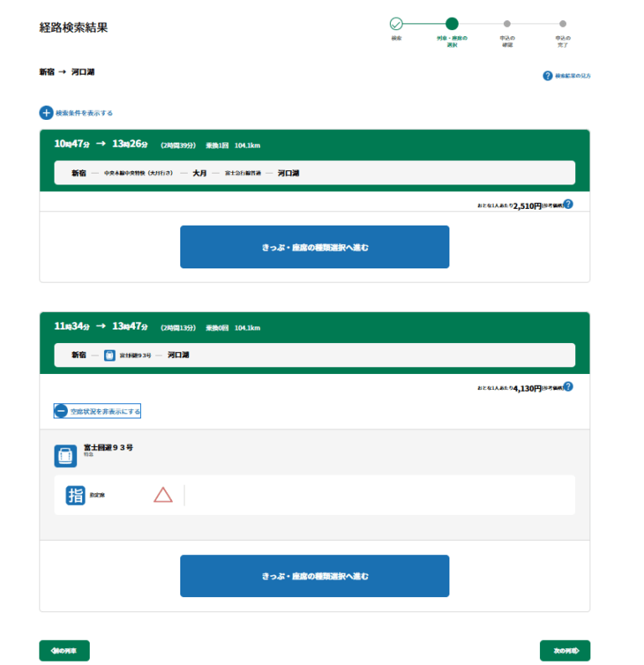Go to previous trains button

(x=65, y=651)
